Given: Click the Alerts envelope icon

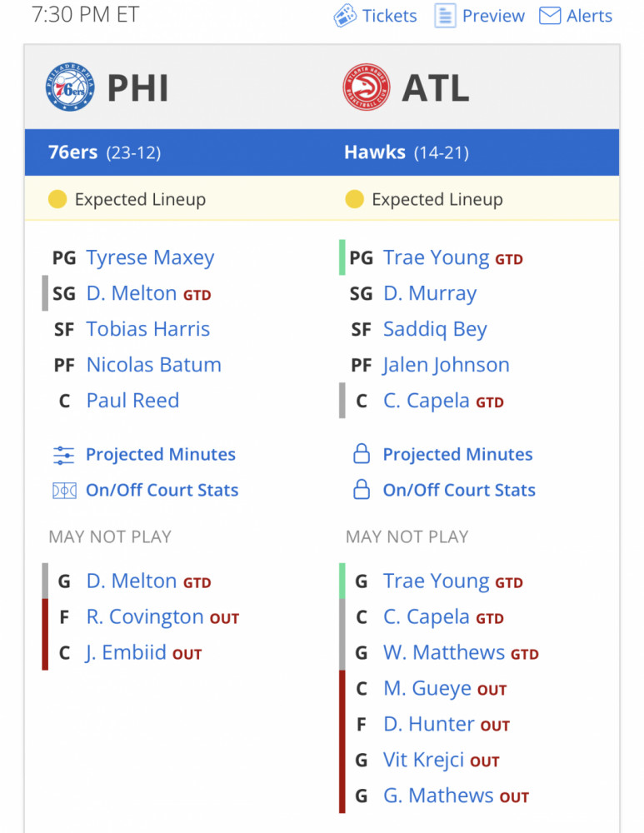Looking at the screenshot, I should point(549,16).
